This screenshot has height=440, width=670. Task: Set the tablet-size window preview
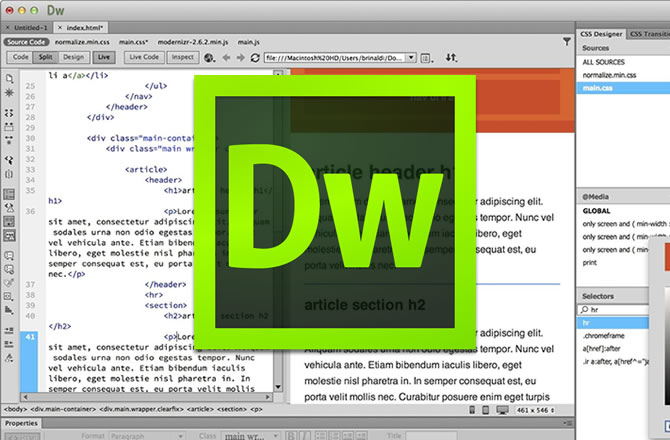click(x=485, y=410)
